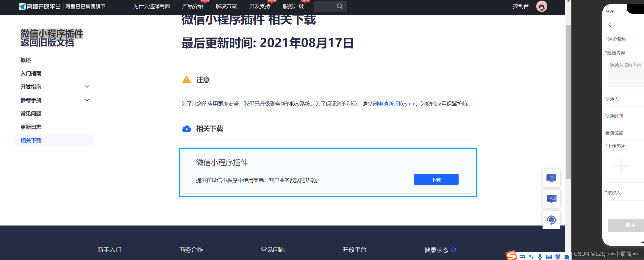Open the input method toolbox grid icon

click(x=567, y=257)
